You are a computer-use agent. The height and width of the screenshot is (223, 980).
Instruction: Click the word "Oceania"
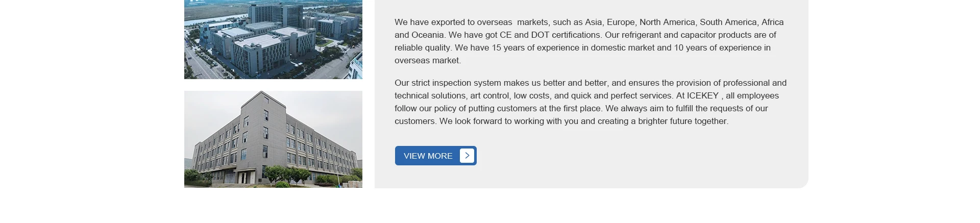428,35
